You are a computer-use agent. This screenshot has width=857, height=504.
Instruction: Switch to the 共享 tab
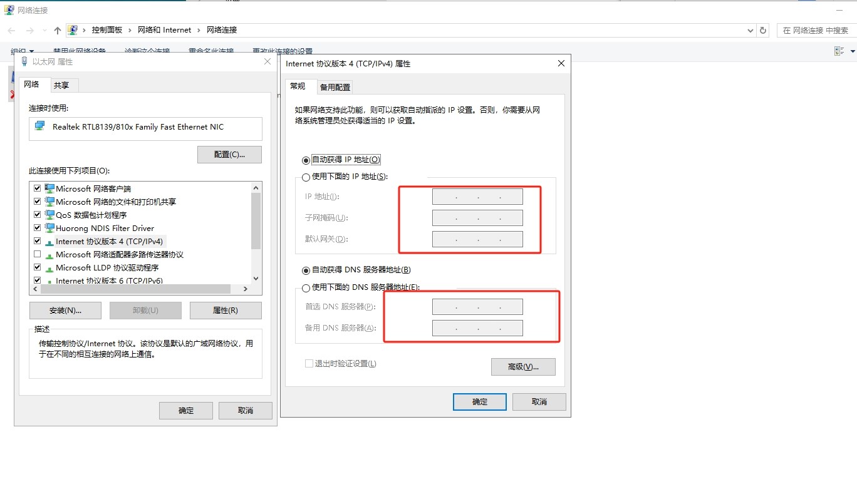(x=61, y=85)
